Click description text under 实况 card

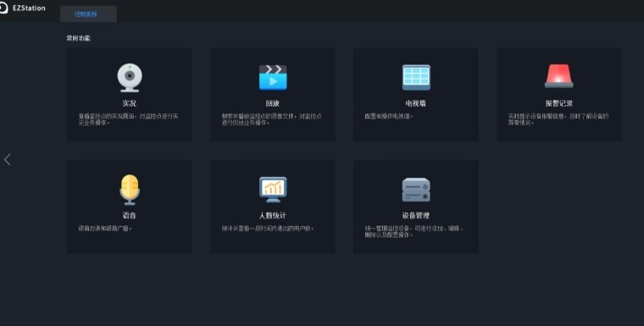pyautogui.click(x=129, y=119)
